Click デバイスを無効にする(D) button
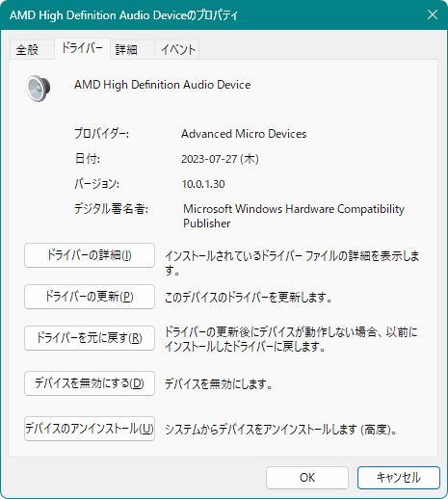The image size is (448, 499). coord(90,383)
